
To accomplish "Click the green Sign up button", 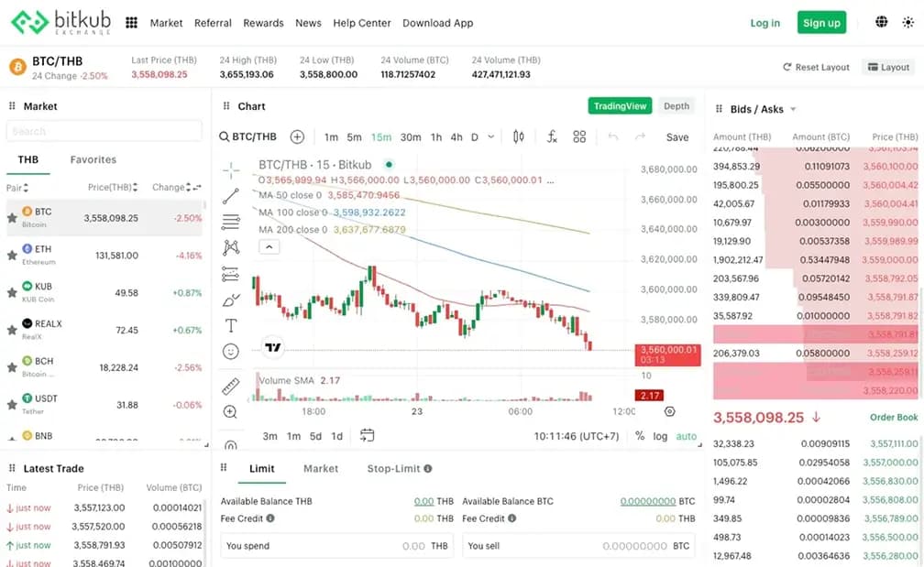I will (821, 23).
